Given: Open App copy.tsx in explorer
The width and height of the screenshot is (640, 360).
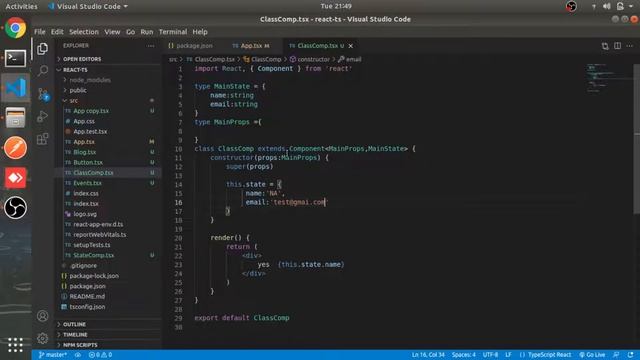Looking at the screenshot, I should point(108,111).
